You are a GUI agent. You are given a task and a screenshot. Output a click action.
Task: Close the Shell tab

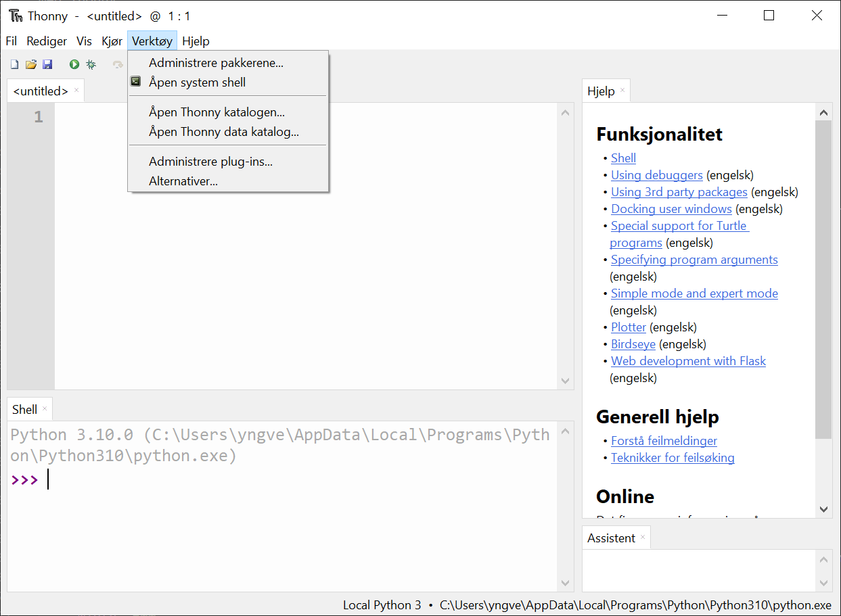(45, 409)
